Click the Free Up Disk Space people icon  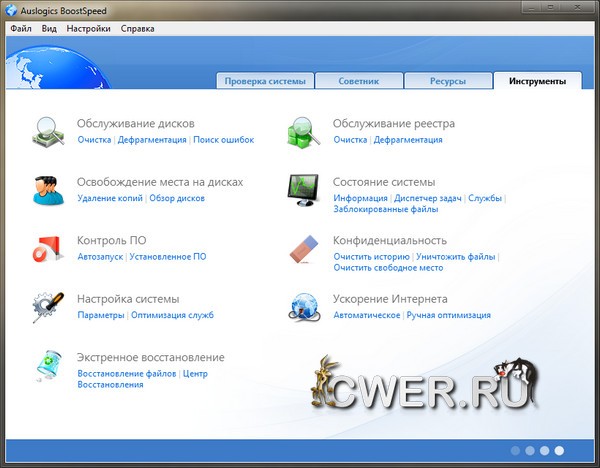click(47, 189)
